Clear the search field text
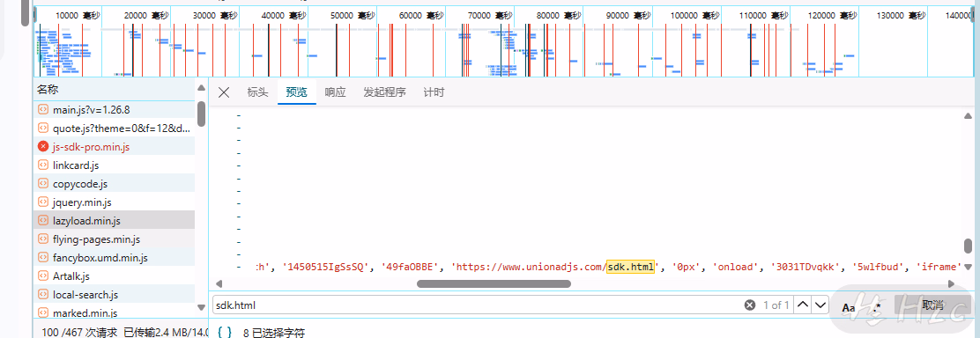Image resolution: width=980 pixels, height=338 pixels. pos(749,305)
